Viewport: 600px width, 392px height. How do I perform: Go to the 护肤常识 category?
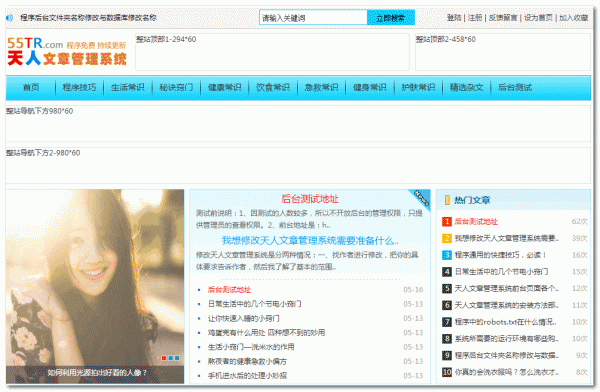[x=418, y=87]
